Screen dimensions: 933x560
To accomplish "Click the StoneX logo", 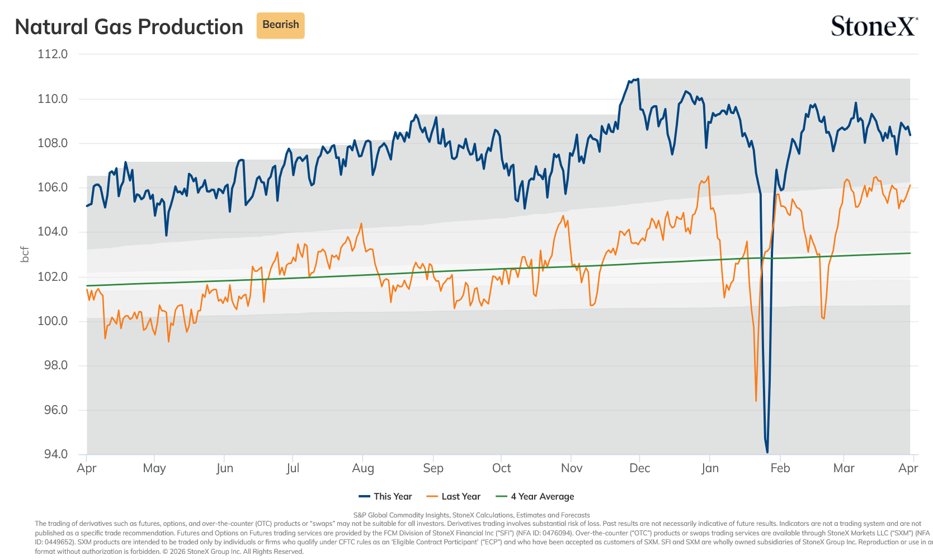I will 874,26.
